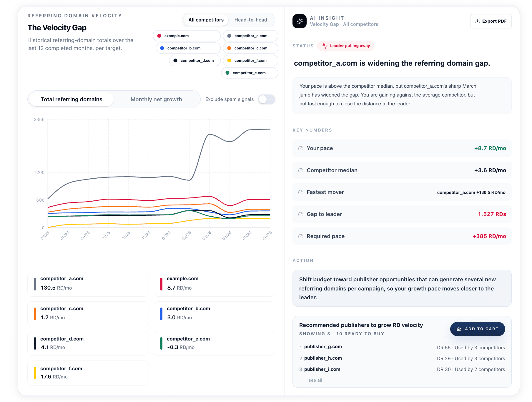Screen dimensions: 532x402
Task: Toggle competitor_f.com legend chip
Action: coord(250,61)
